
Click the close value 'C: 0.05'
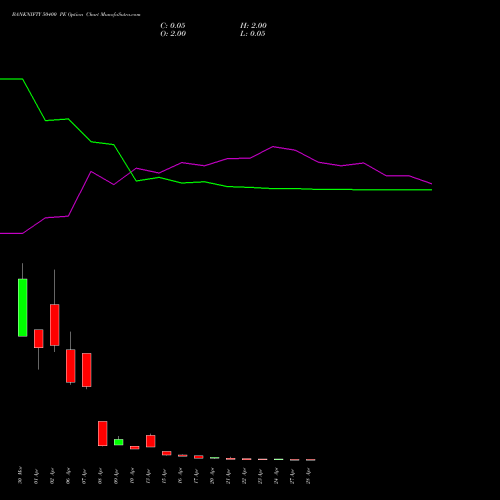pyautogui.click(x=173, y=26)
